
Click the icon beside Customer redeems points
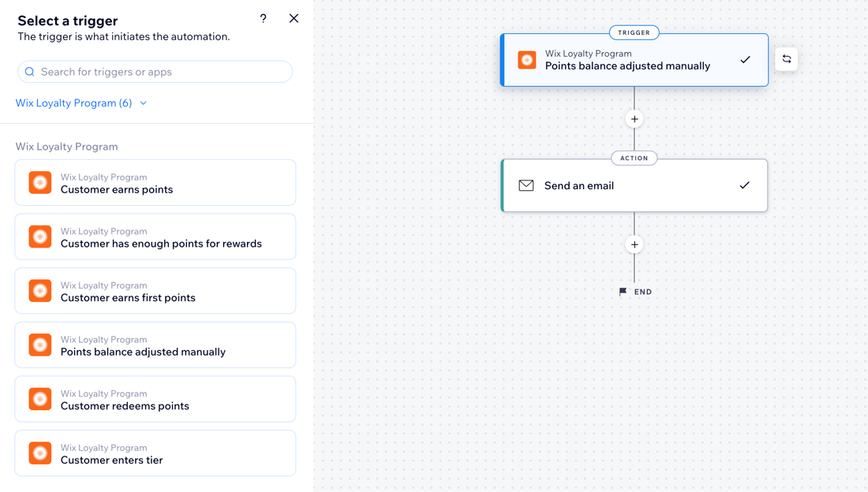coord(40,400)
